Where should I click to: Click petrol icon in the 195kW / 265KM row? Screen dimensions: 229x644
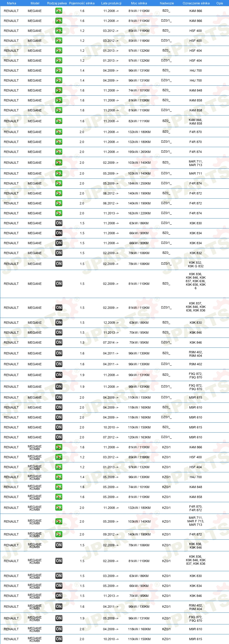(59, 152)
